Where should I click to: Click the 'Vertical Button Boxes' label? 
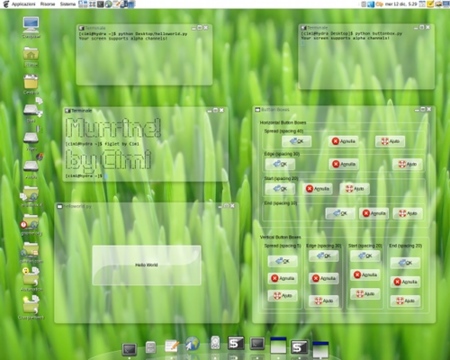280,237
